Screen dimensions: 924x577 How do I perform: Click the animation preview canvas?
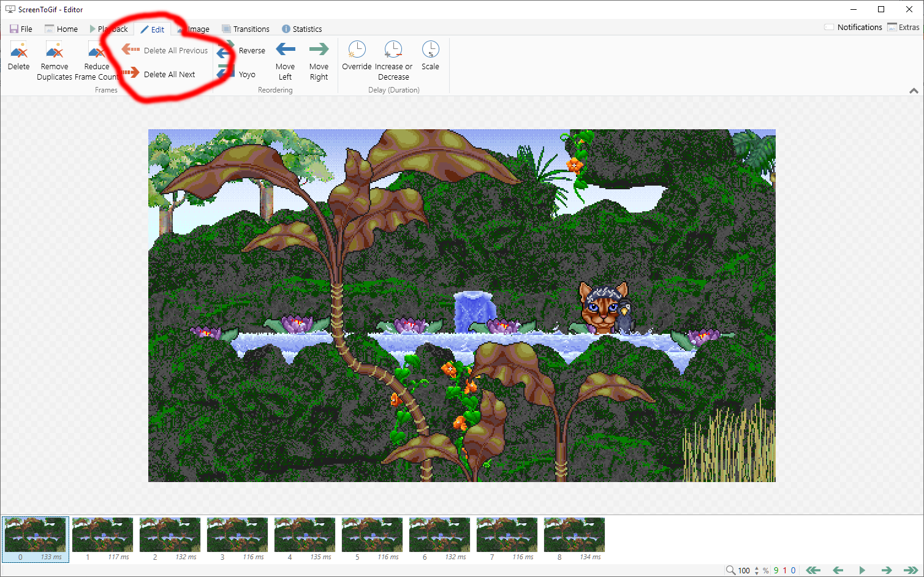[x=462, y=306]
